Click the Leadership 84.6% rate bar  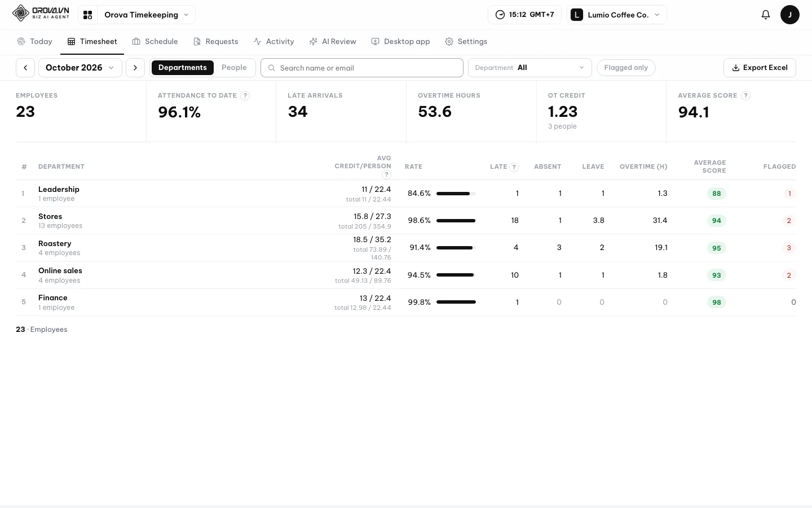456,194
